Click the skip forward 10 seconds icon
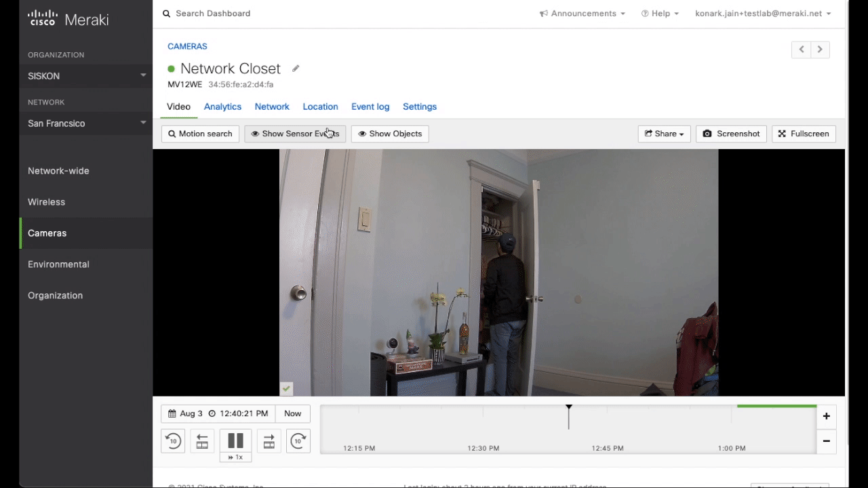 [298, 441]
